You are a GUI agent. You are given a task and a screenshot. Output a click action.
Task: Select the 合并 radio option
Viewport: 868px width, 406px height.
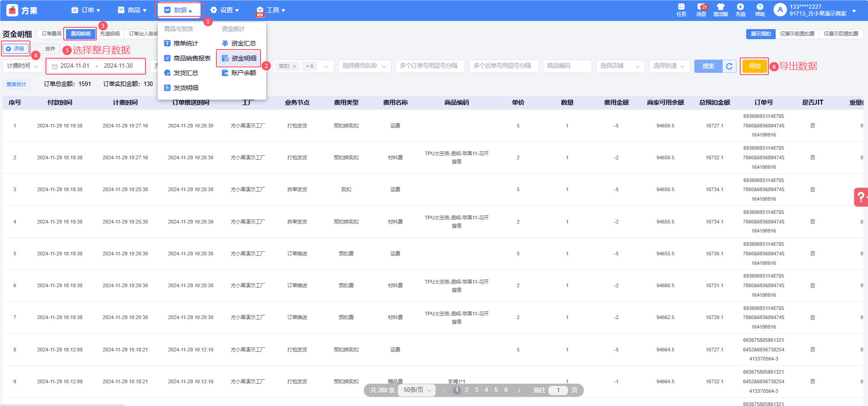pyautogui.click(x=46, y=49)
